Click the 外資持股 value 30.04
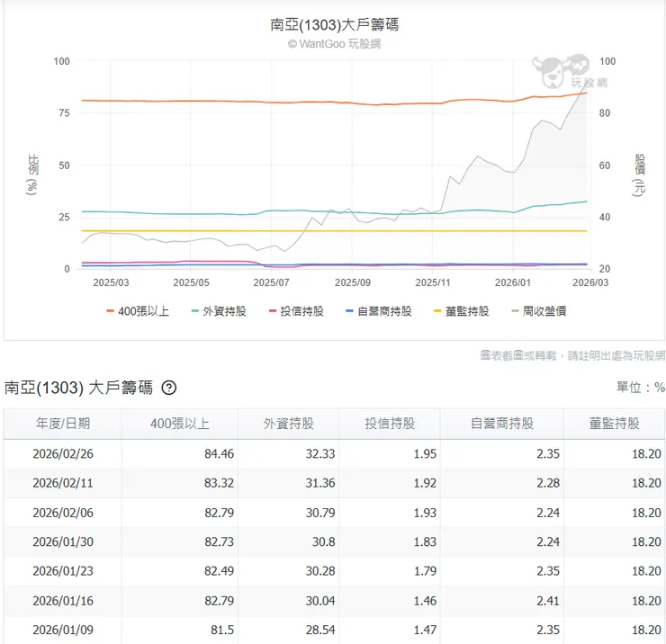Screen dimensions: 666x644 coord(320,601)
